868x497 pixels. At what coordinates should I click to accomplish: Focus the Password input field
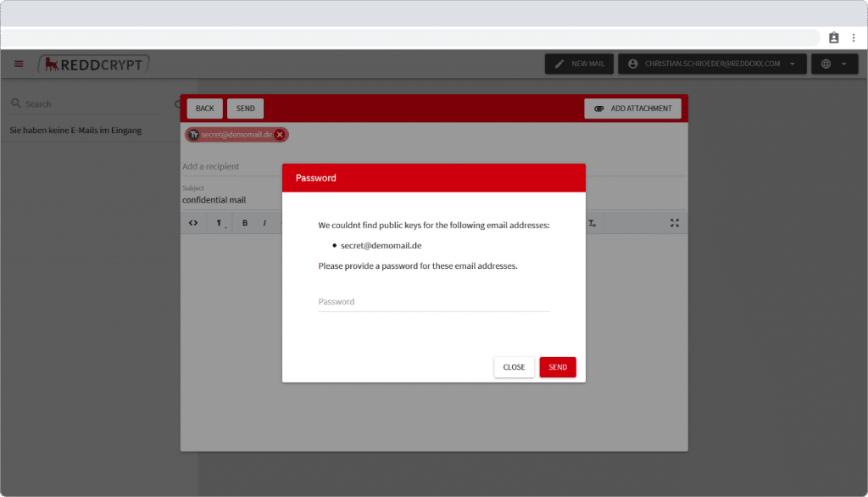pyautogui.click(x=433, y=302)
